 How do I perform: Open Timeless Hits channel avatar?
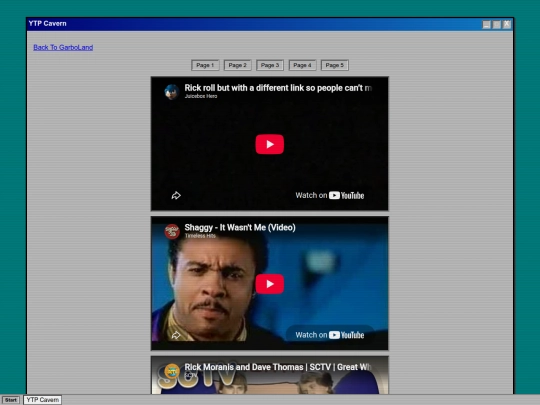pos(172,231)
